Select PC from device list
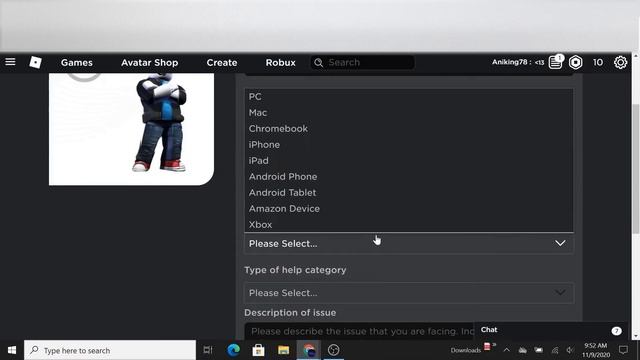This screenshot has height=360, width=640. 409,97
